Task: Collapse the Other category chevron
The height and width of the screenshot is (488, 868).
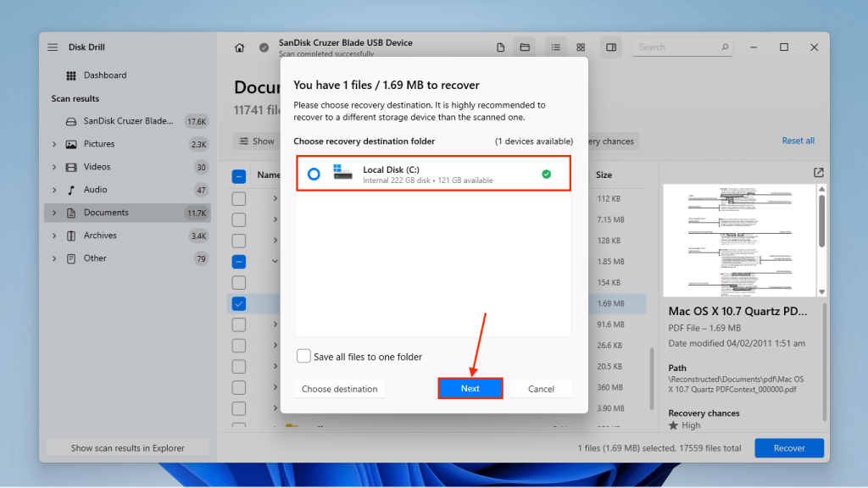Action: (53, 258)
